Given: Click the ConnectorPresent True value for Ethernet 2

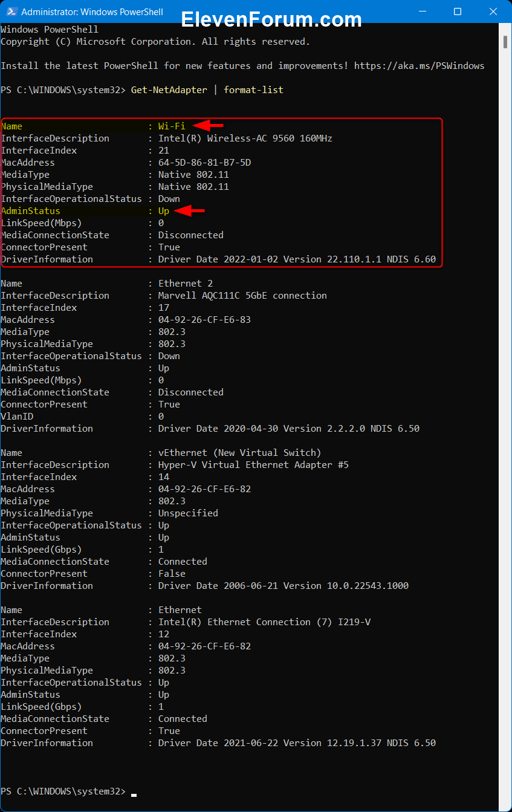Looking at the screenshot, I should (169, 404).
